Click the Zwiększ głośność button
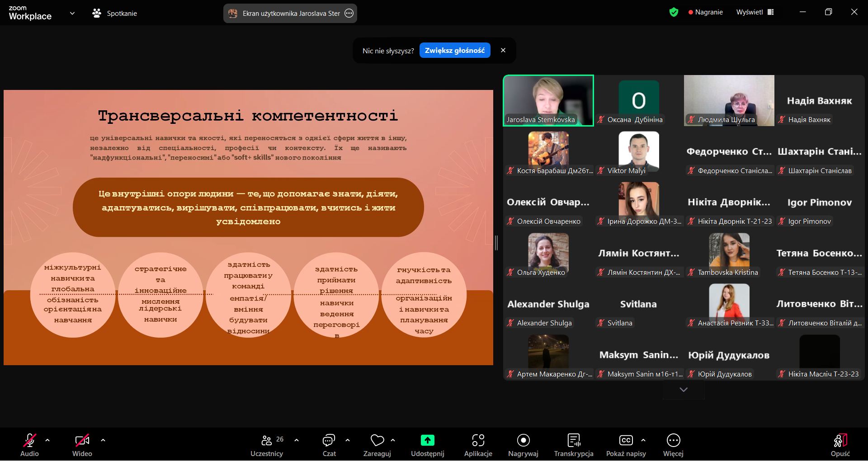The width and height of the screenshot is (868, 461). point(454,51)
